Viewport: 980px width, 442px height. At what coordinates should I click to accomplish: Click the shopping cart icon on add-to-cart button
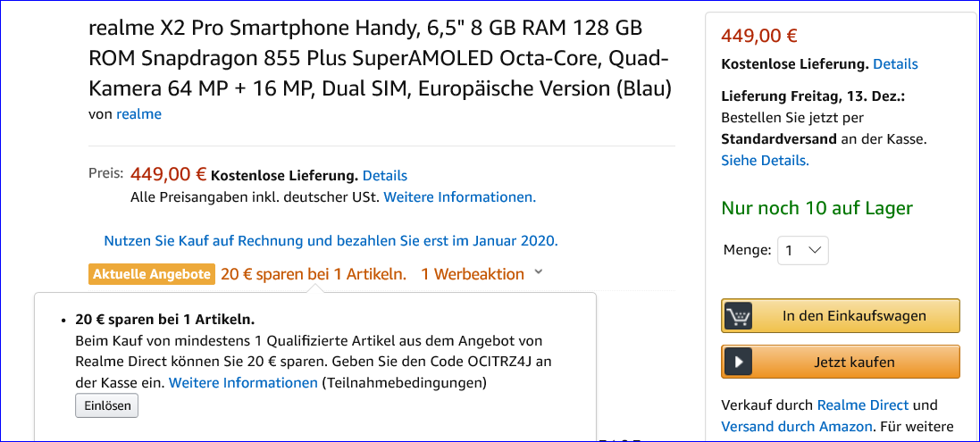coord(738,316)
